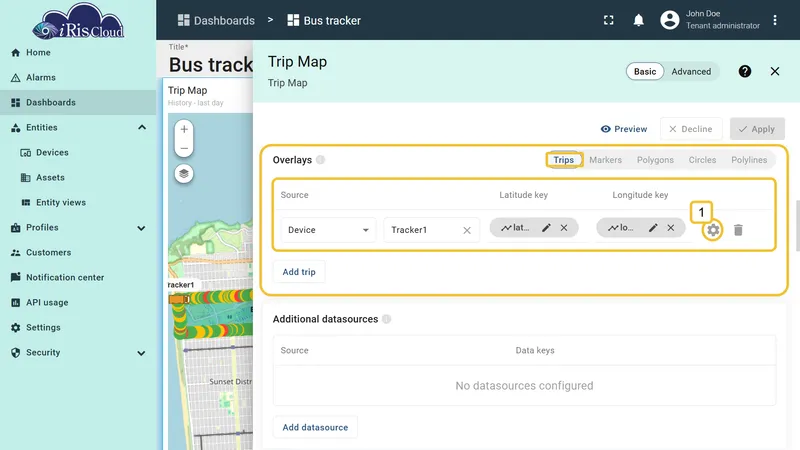Go to Dashboards in sidebar
The image size is (800, 450).
[78, 103]
